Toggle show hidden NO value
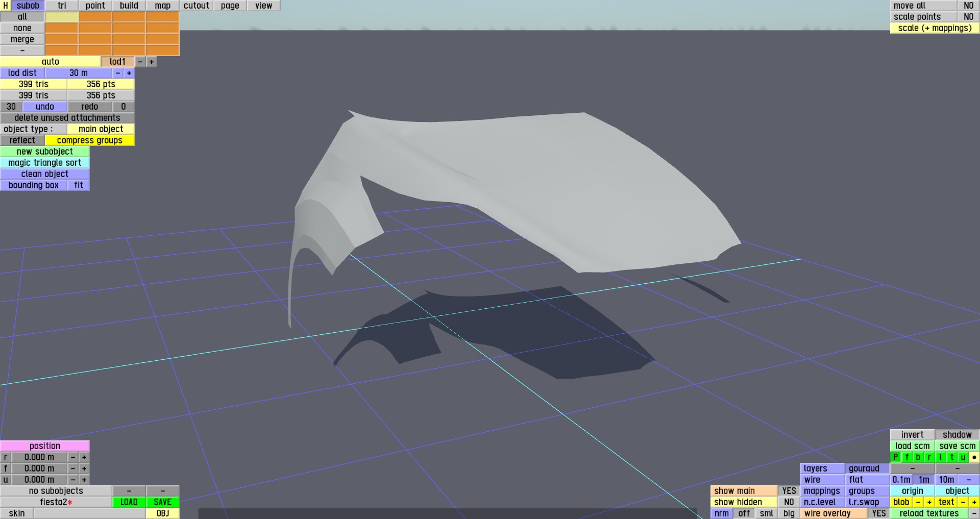 coord(789,502)
